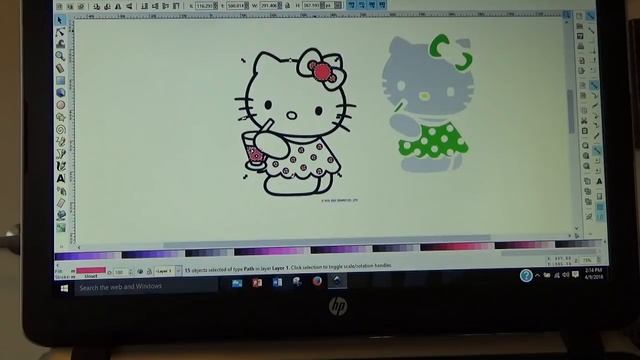The width and height of the screenshot is (640, 360).
Task: Select the Pencil freehand tool
Action: [61, 142]
